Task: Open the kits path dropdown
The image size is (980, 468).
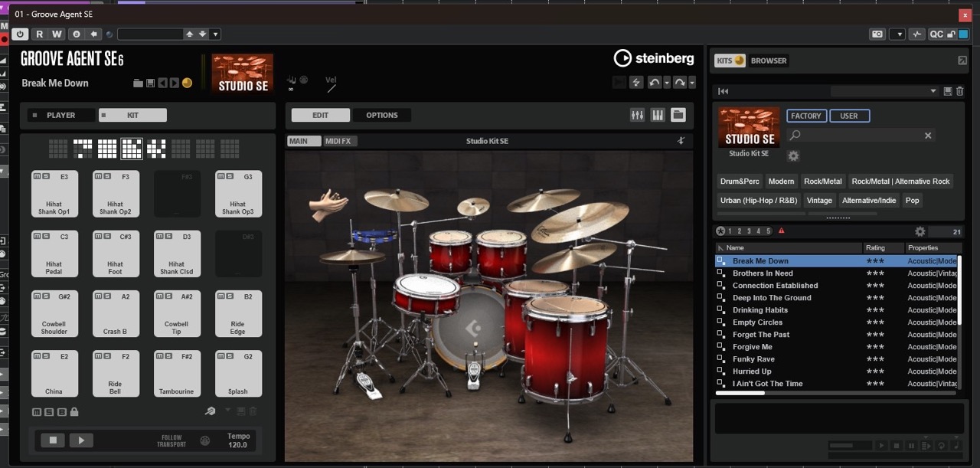Action: point(933,91)
